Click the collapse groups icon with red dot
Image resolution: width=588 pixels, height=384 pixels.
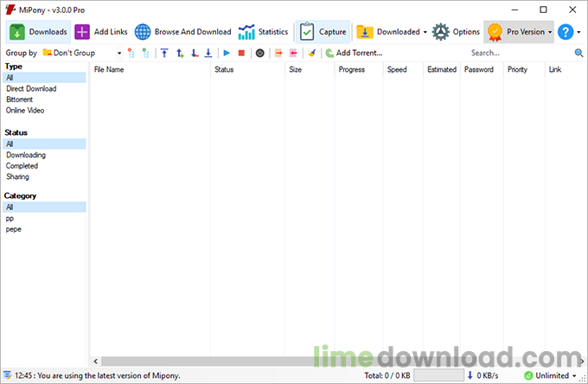[131, 53]
